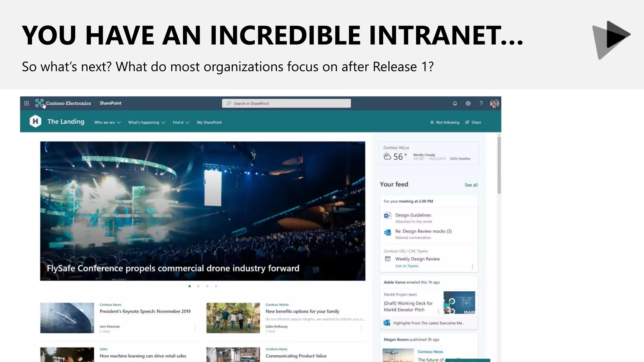The width and height of the screenshot is (644, 362).
Task: Click the page vertical scrollbar
Action: 499,165
